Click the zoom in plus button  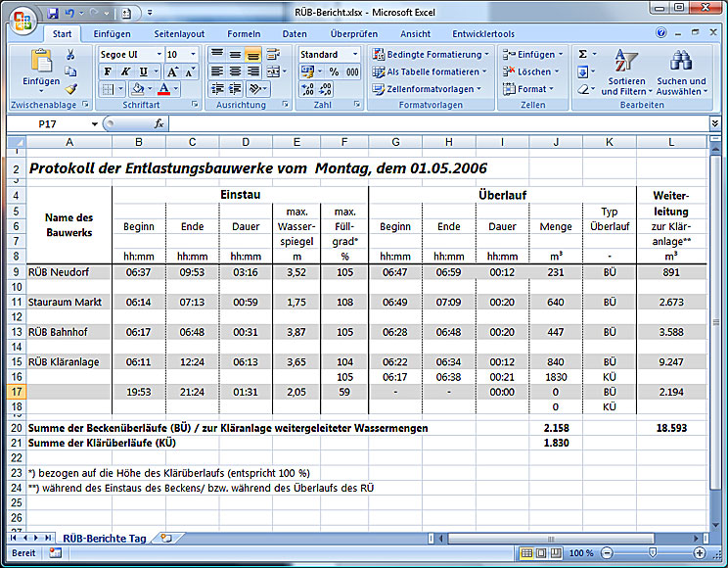point(700,553)
